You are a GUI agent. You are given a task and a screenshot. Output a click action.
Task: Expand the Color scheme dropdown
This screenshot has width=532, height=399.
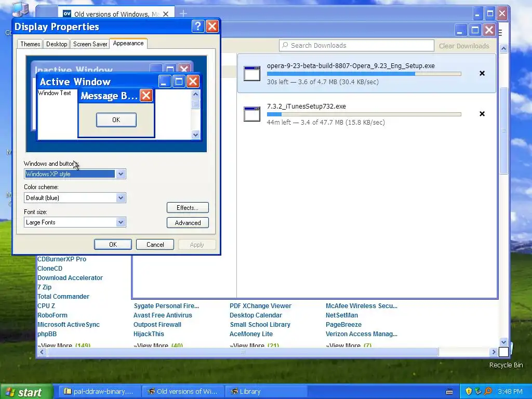121,198
